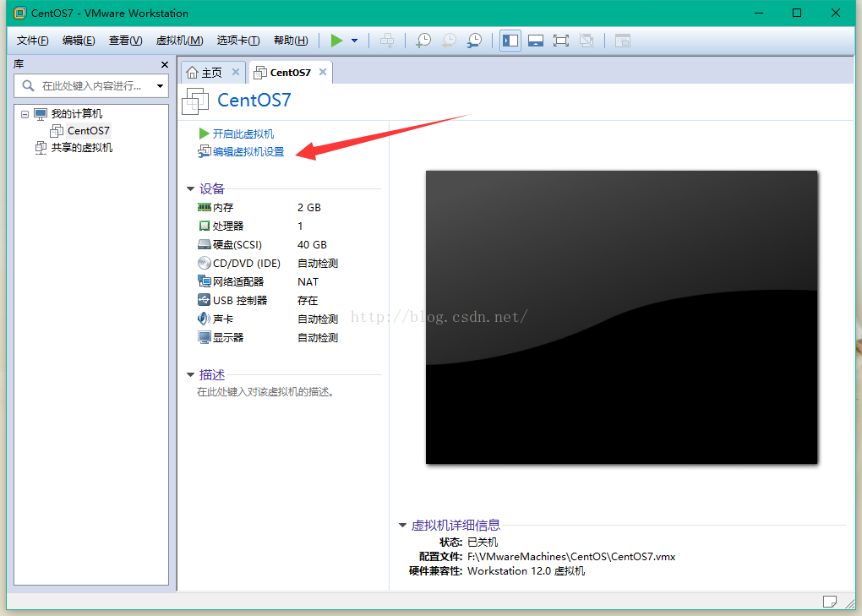This screenshot has height=616, width=862.
Task: Click the 开启此虚拟机 link
Action: coord(243,134)
